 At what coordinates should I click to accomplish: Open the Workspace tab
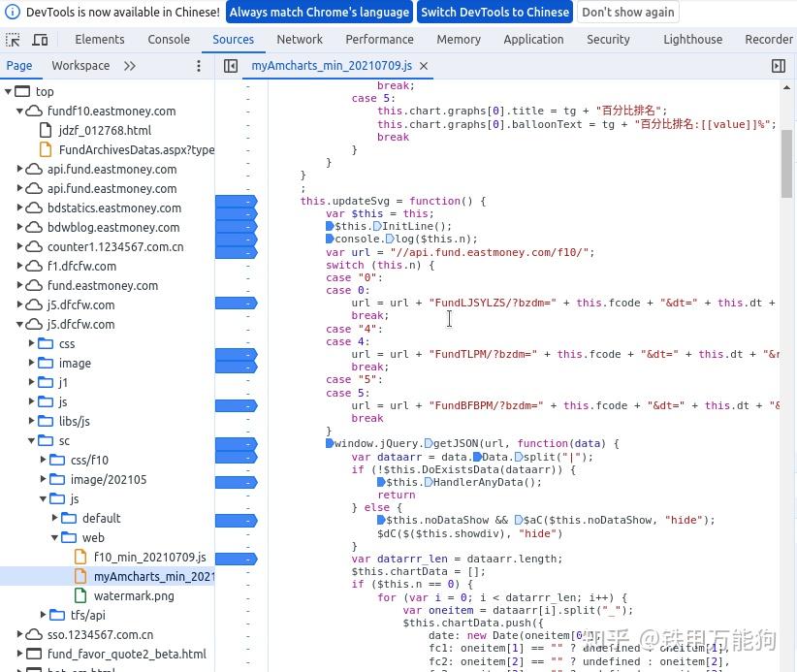point(81,65)
